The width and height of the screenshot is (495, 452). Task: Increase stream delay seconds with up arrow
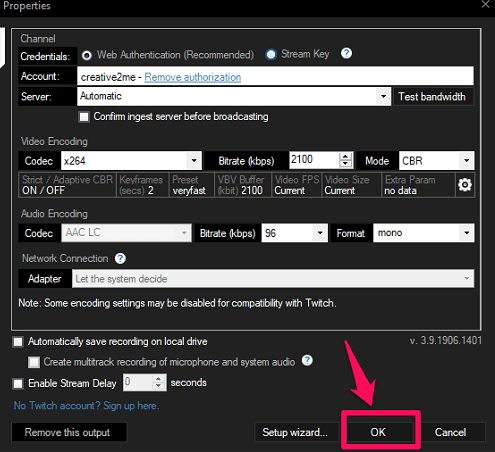(x=159, y=379)
